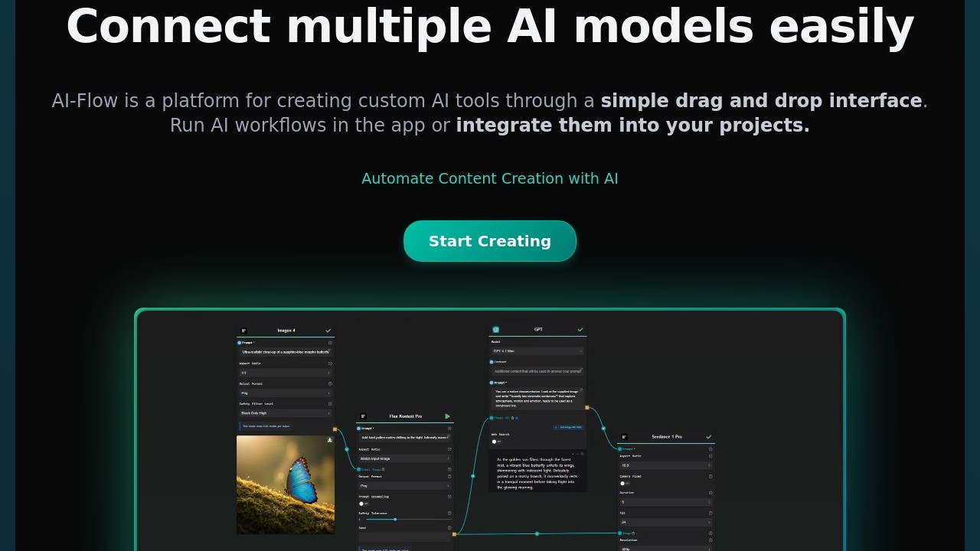
Task: Open Aspect Ratio dropdown in Flux Kontext Pro
Action: click(405, 458)
